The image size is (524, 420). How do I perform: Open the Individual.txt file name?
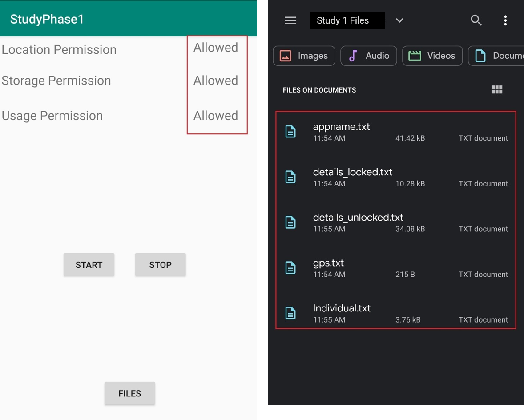(x=342, y=308)
